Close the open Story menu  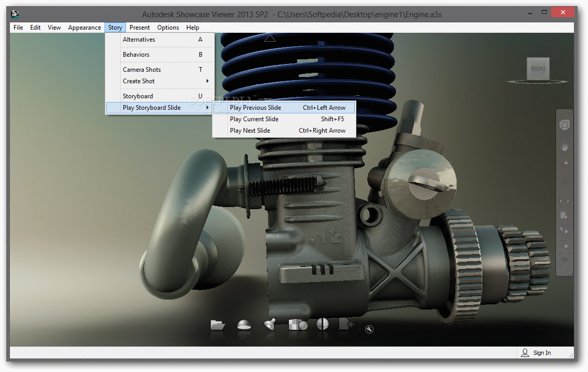tap(115, 28)
